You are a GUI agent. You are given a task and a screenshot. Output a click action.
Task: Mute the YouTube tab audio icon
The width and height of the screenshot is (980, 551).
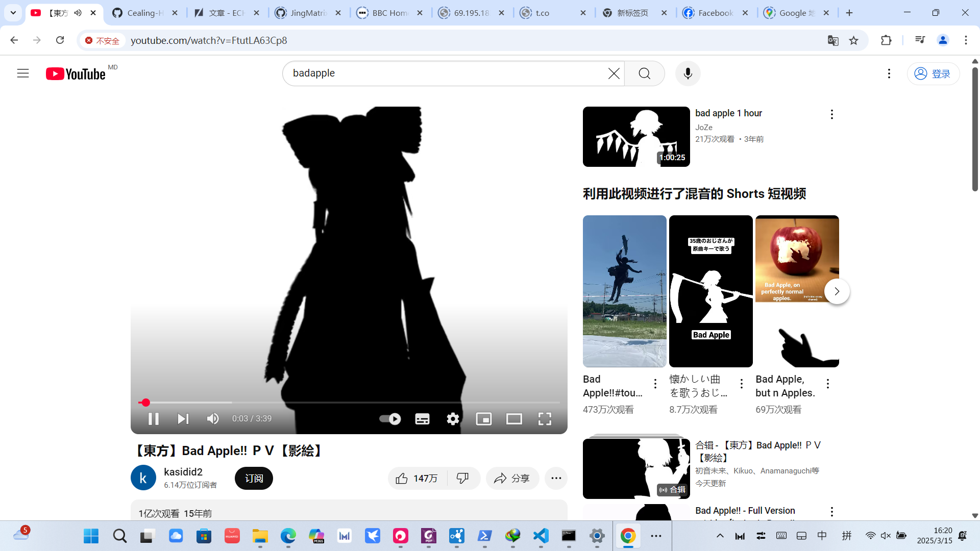click(x=78, y=13)
